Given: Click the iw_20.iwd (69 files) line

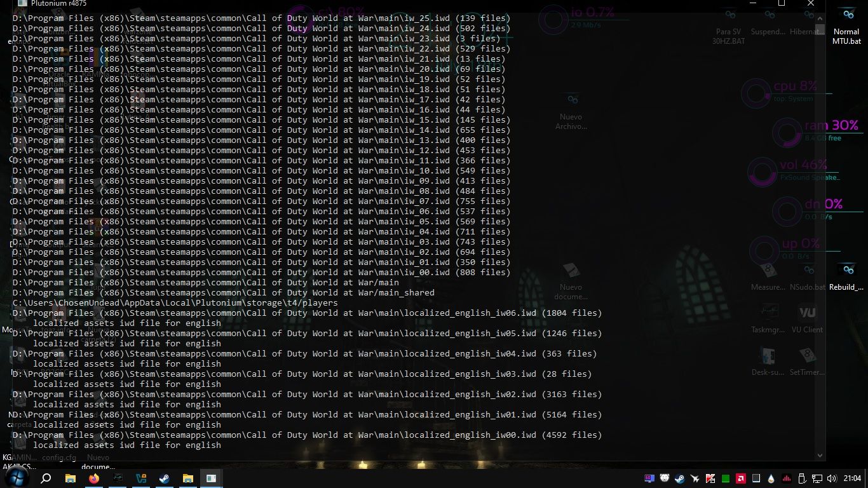Looking at the screenshot, I should (259, 69).
